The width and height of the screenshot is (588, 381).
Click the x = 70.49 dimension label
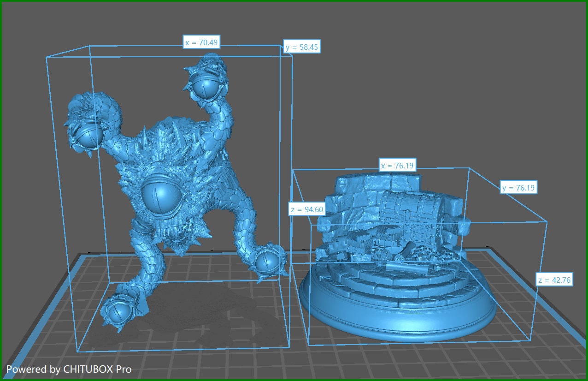coord(201,43)
